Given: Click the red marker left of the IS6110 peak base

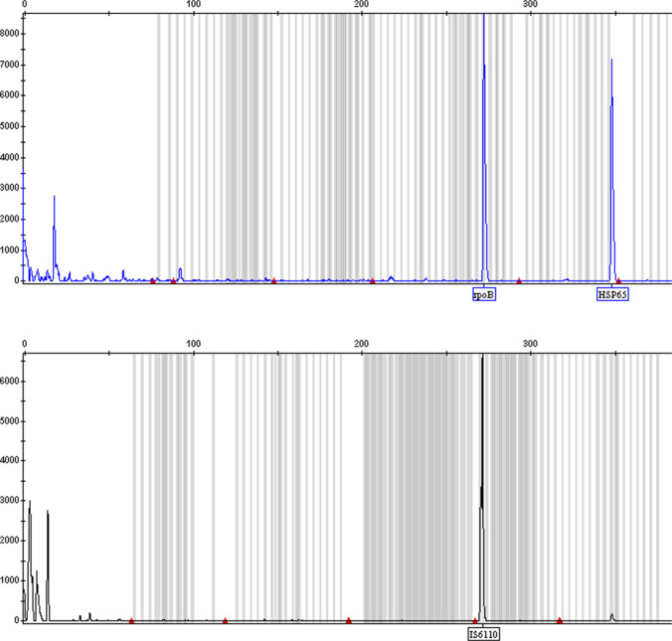Looking at the screenshot, I should tap(475, 620).
